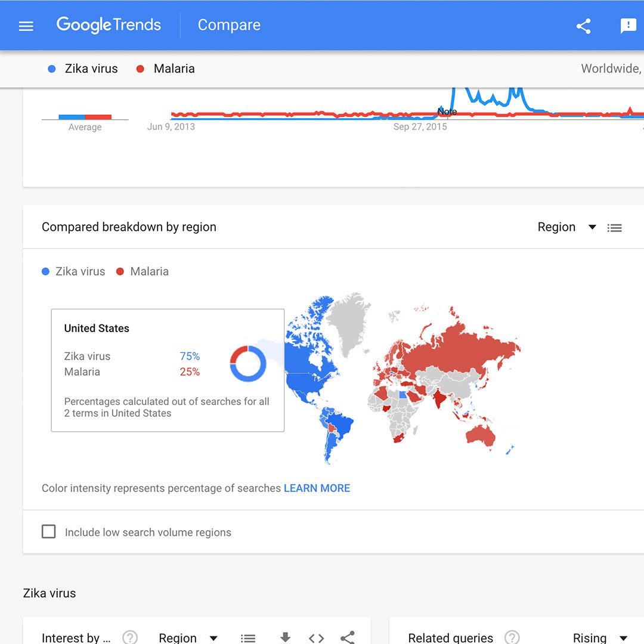Click the share icon in header
Image resolution: width=644 pixels, height=644 pixels.
coord(583,26)
